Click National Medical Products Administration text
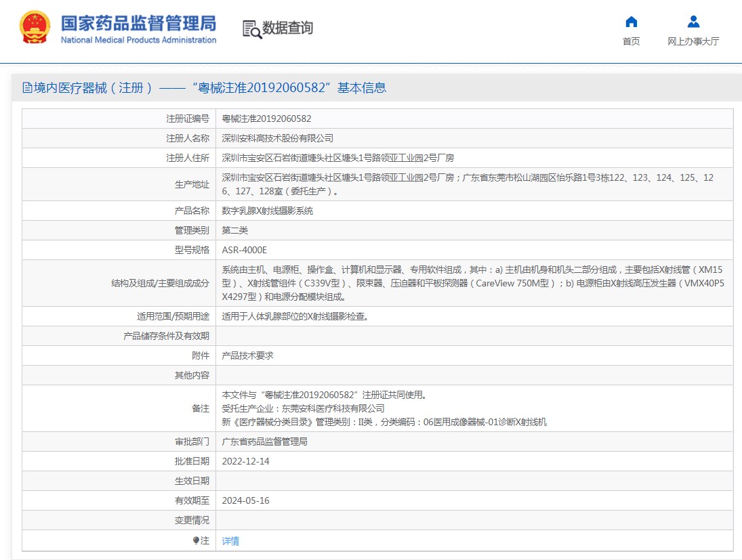Screen dimensions: 742x560 (x=139, y=40)
